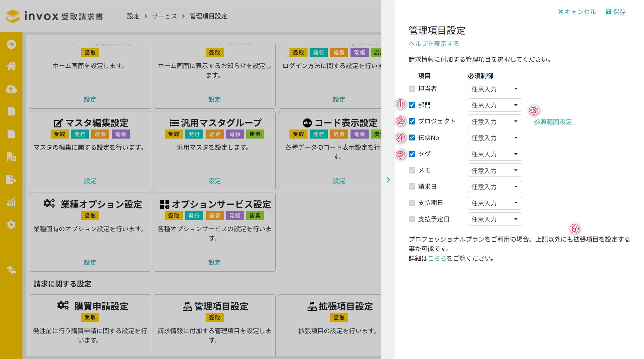Open the transfer arrows sidebar icon
This screenshot has height=359, width=644.
click(11, 270)
